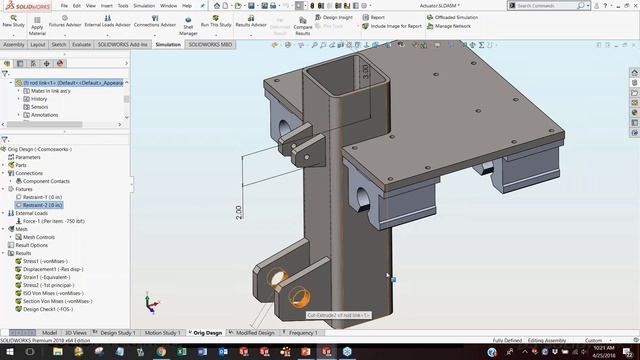The height and width of the screenshot is (360, 640).
Task: Open the Insert menu
Action: point(107,6)
